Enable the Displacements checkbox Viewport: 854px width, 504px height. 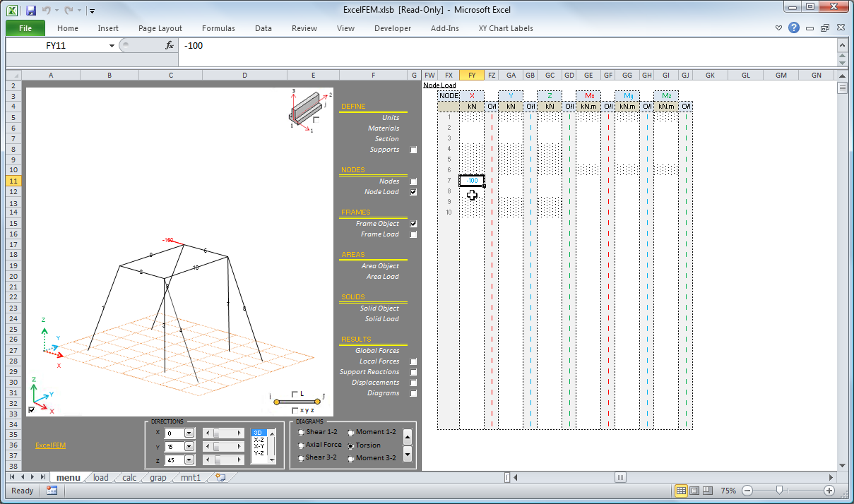point(414,383)
